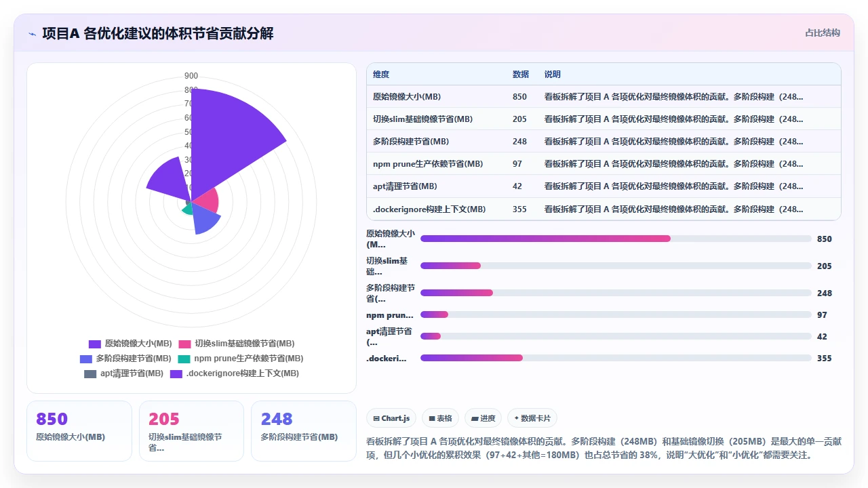Click the 数据 column header

[521, 75]
